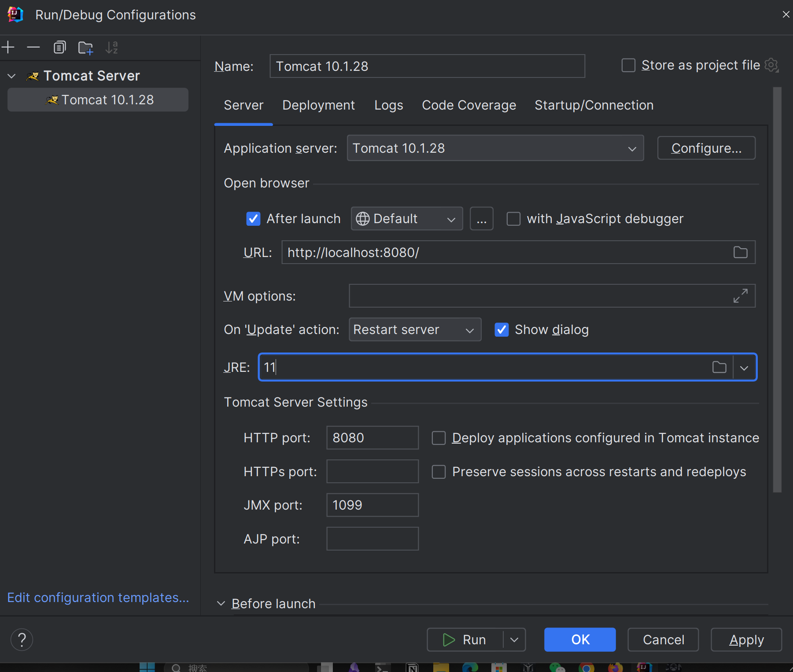Click the IntelliJ IDEA logo in the title bar
Viewport: 793px width, 672px height.
tap(15, 15)
